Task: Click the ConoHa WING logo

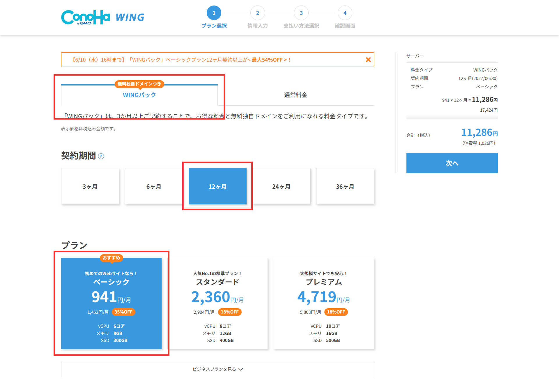Action: pyautogui.click(x=103, y=17)
